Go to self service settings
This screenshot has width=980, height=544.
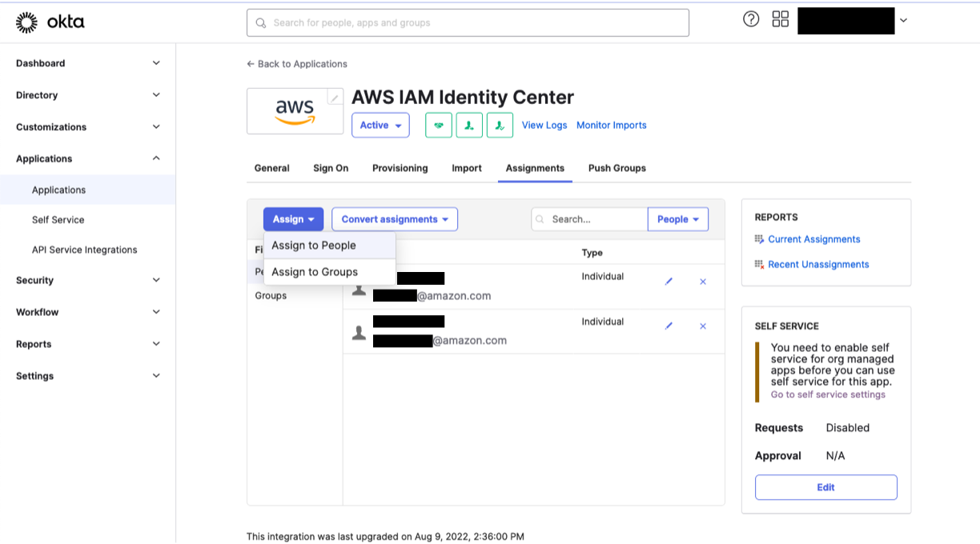pyautogui.click(x=828, y=394)
